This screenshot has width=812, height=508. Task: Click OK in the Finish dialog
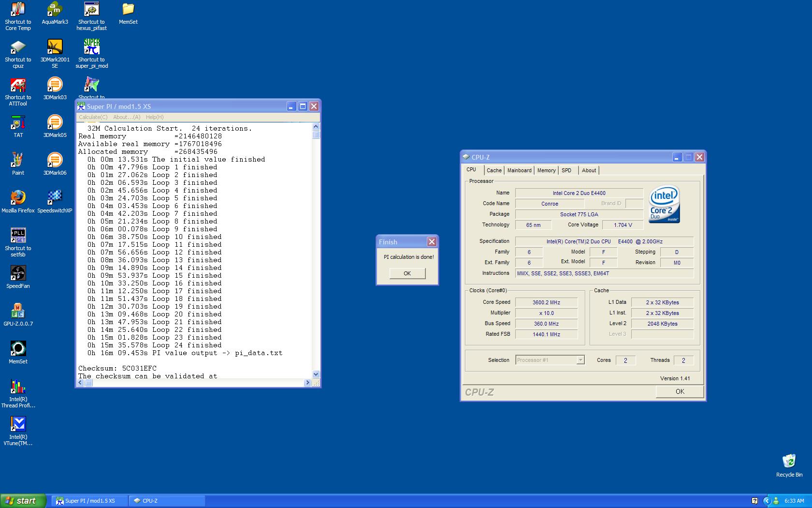[x=407, y=273]
